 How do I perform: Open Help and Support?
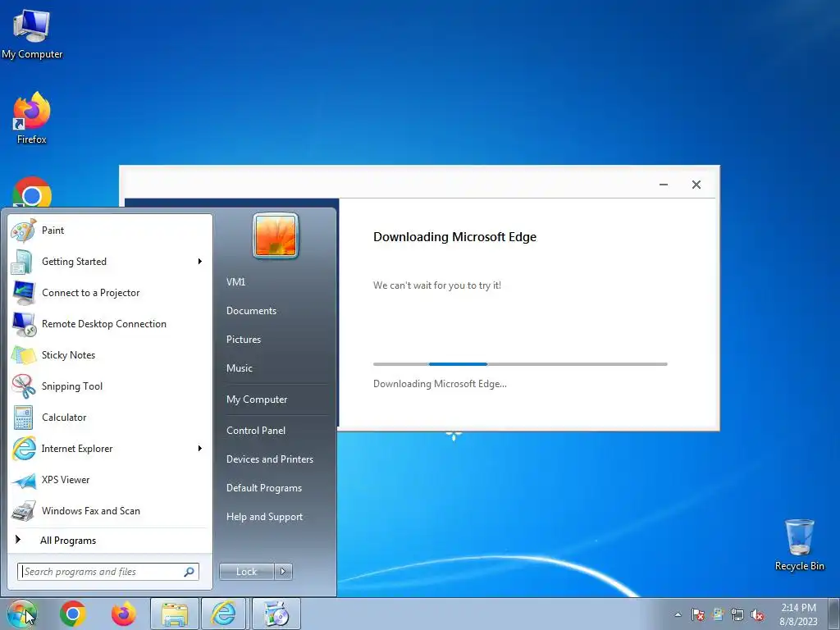click(x=264, y=517)
